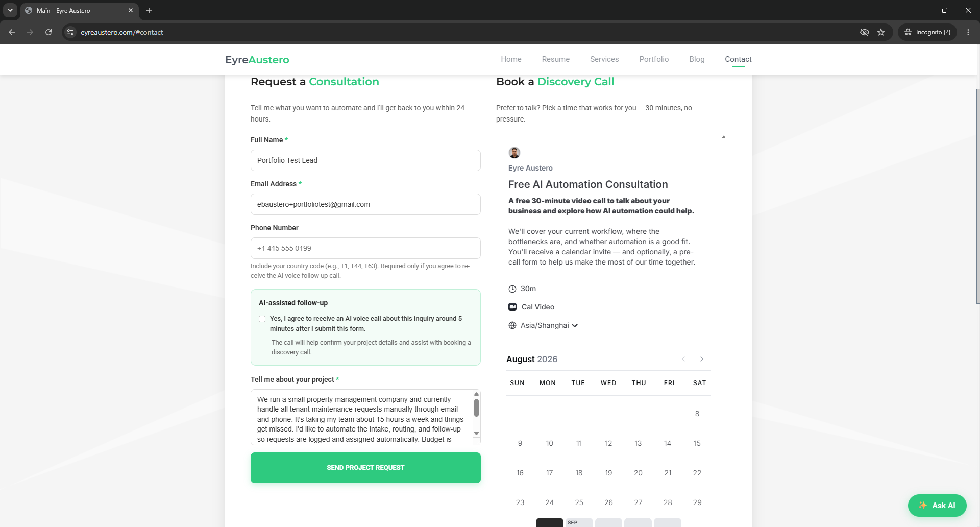Open a new tab with plus icon
The image size is (980, 527).
[149, 10]
